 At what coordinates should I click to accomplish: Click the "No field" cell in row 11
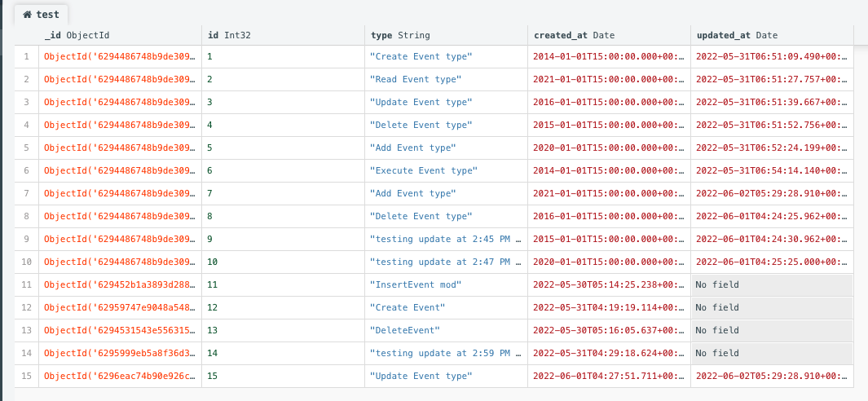[x=771, y=285]
